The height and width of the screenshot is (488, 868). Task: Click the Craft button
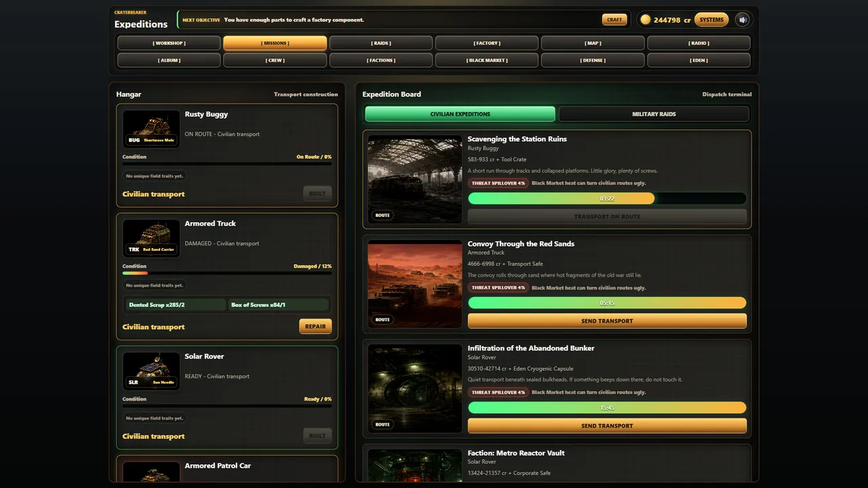click(614, 20)
